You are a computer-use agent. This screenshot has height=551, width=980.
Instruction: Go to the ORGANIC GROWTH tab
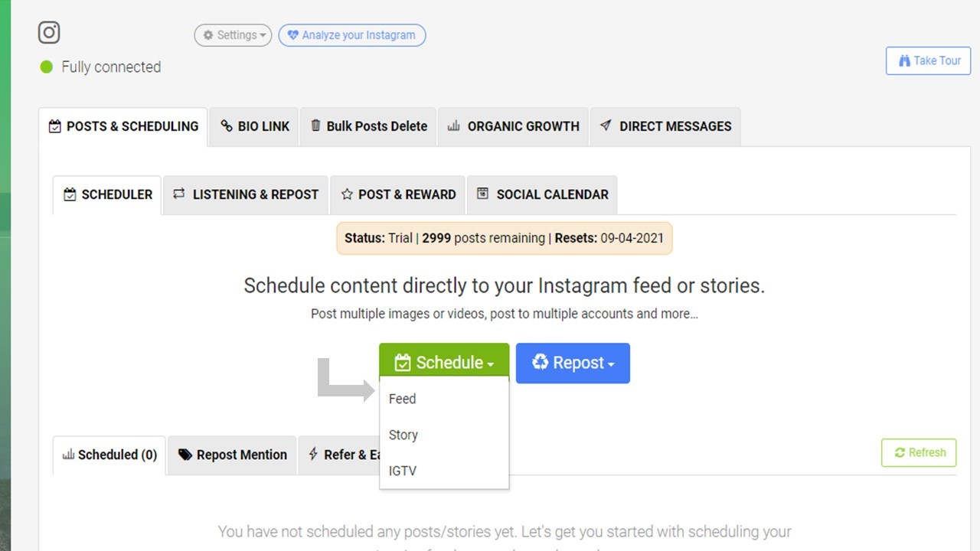tap(513, 126)
